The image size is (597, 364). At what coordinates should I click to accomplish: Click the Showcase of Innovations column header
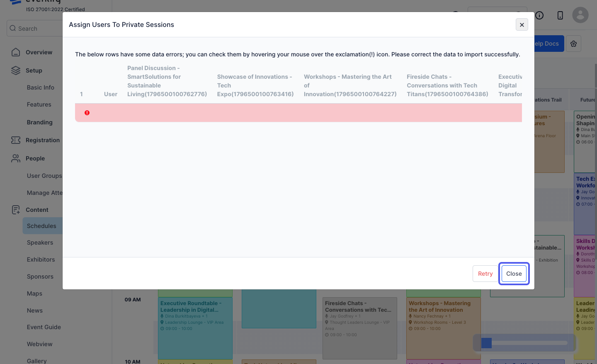click(x=255, y=85)
